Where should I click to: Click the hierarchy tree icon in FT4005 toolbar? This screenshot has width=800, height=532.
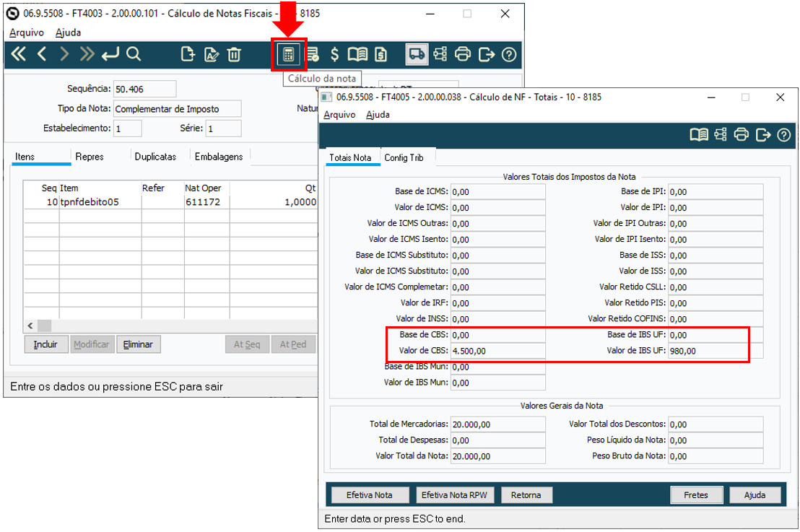coord(721,135)
